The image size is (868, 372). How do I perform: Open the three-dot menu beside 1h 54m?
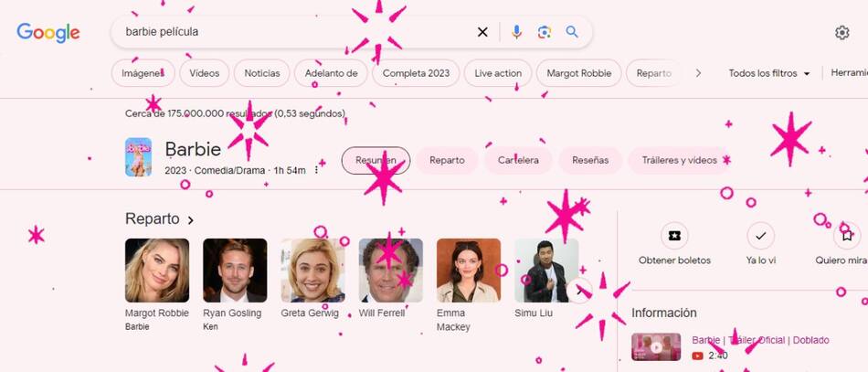[x=317, y=170]
